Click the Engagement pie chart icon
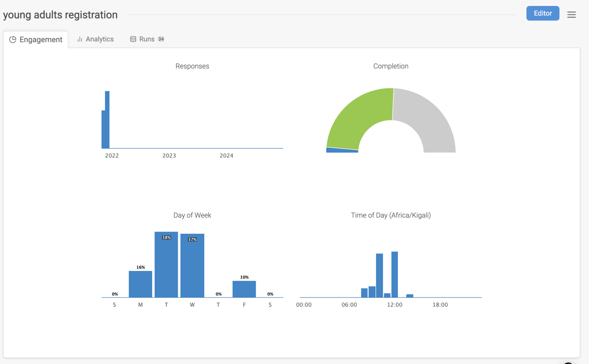This screenshot has height=364, width=589. tap(13, 39)
